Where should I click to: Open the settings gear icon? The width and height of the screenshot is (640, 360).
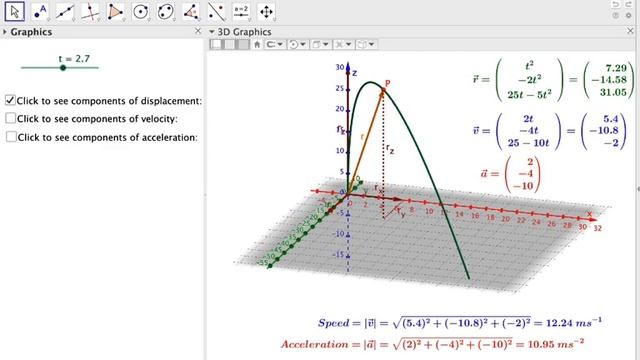coord(629,16)
